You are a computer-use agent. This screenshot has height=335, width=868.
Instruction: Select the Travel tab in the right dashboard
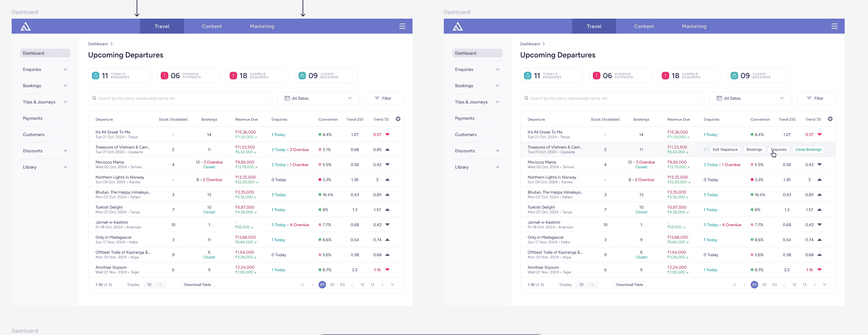tap(594, 27)
